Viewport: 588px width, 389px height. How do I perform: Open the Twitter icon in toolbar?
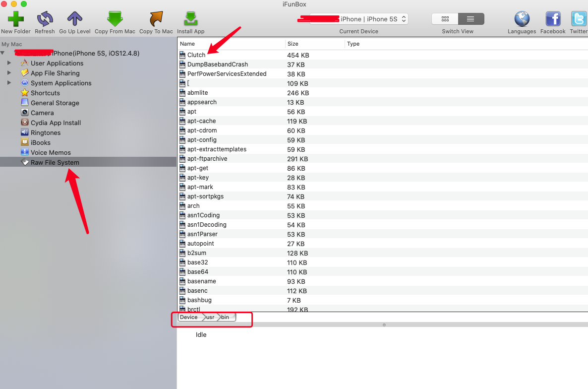[x=579, y=19]
